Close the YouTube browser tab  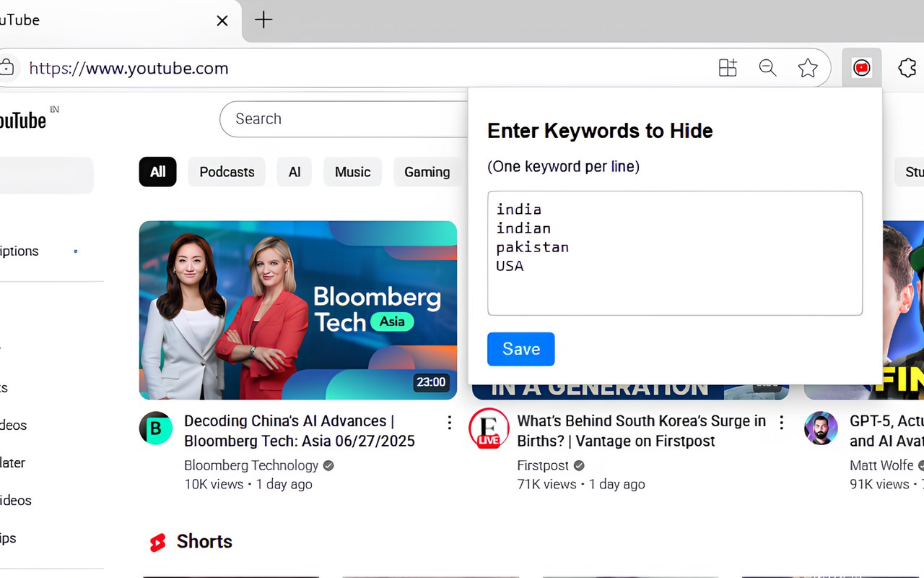click(222, 20)
